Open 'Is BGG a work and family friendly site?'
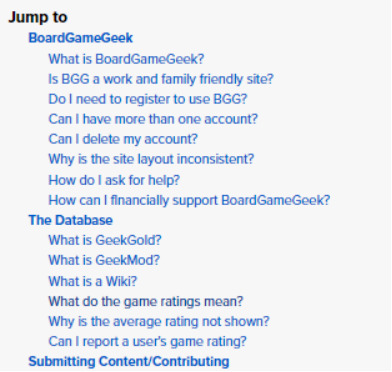The image size is (392, 372). tap(161, 79)
